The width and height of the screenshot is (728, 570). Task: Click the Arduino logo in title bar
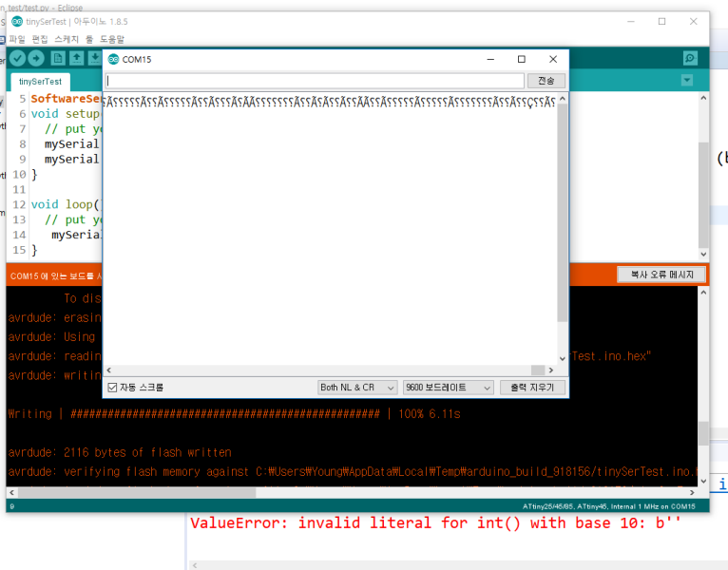(17, 21)
